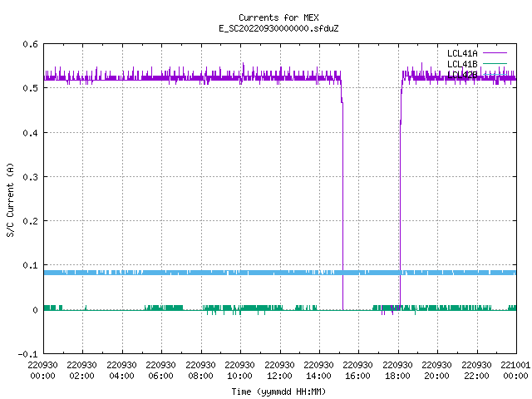Click the 0.6 y-axis tick label
532x399 pixels.
[30, 44]
